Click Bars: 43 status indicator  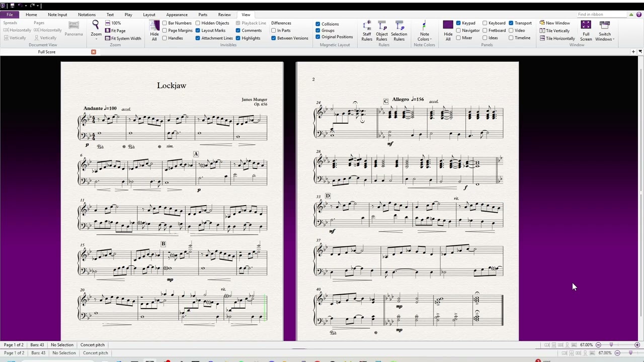click(x=37, y=345)
